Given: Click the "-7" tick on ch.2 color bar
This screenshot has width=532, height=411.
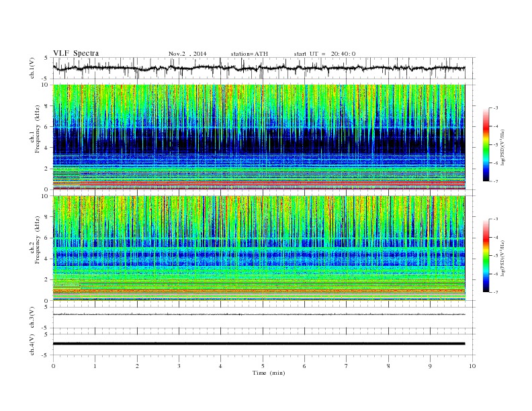Looking at the screenshot, I should pyautogui.click(x=496, y=292).
